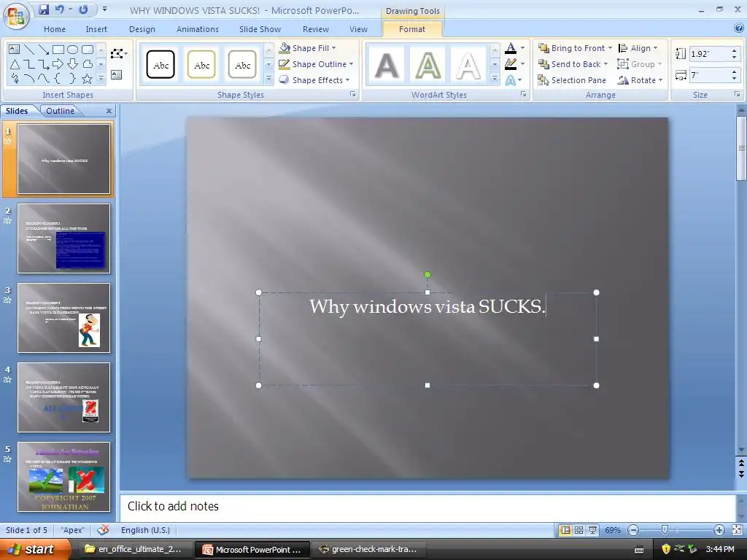Open the Text Fill color dropdown arrow
Viewport: 747px width, 560px height.
click(x=522, y=48)
